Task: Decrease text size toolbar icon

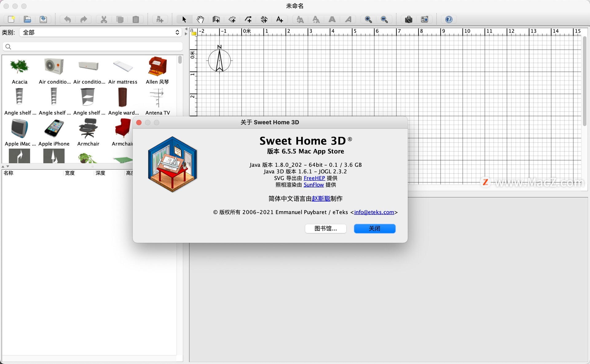Action: (316, 19)
